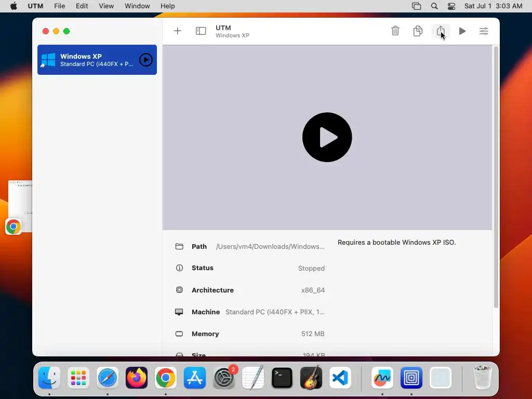Open Finder from the Dock

pyautogui.click(x=49, y=378)
